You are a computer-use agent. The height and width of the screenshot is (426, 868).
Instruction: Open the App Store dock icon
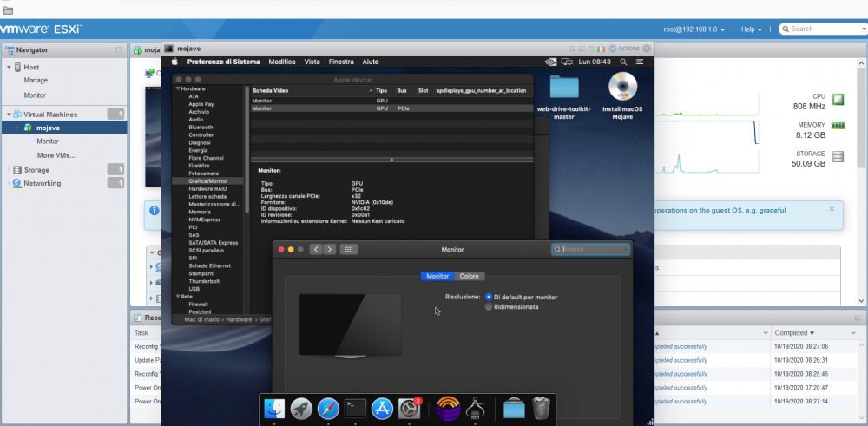tap(382, 409)
